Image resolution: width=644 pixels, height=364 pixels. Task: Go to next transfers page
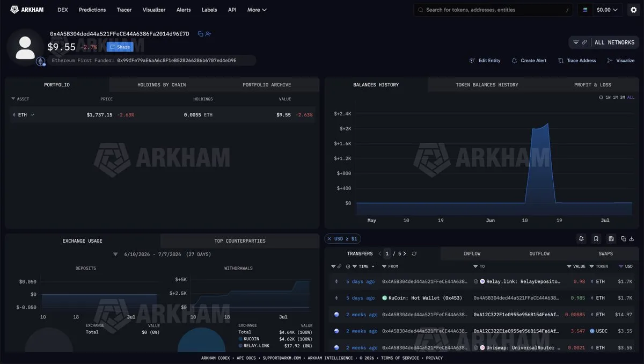click(x=405, y=253)
